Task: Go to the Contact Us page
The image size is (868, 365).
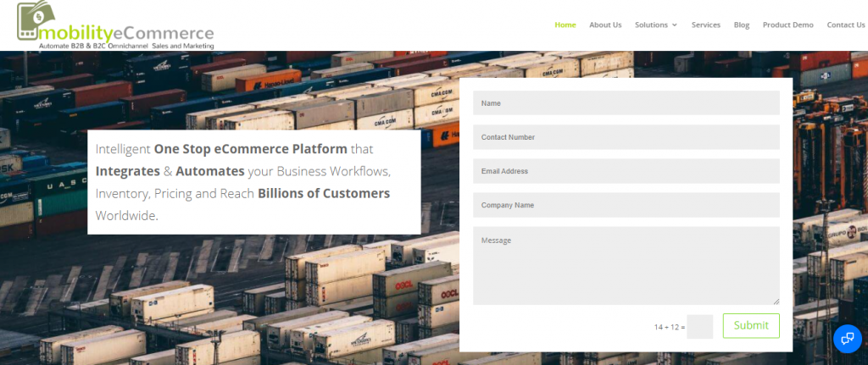Action: tap(845, 25)
